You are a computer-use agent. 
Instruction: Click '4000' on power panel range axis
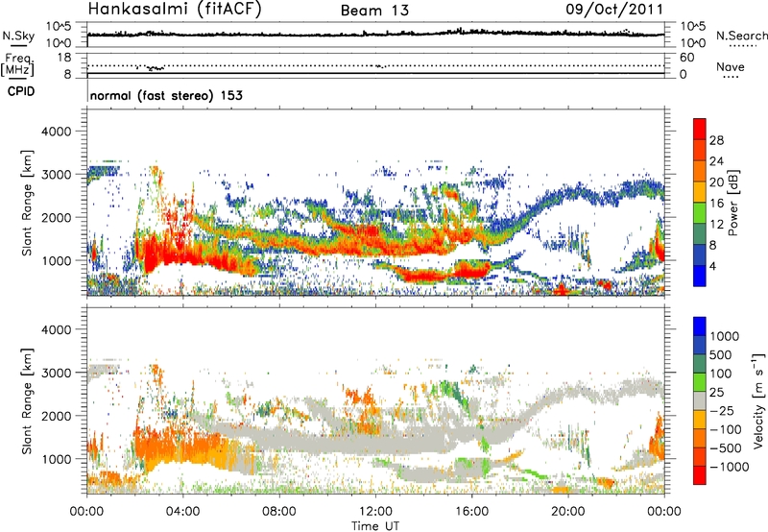pos(56,132)
